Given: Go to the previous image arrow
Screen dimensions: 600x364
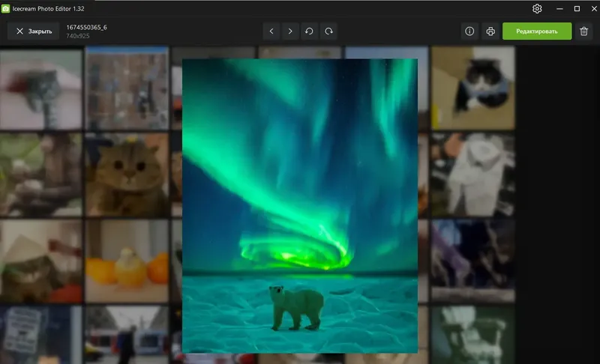Looking at the screenshot, I should [x=271, y=31].
